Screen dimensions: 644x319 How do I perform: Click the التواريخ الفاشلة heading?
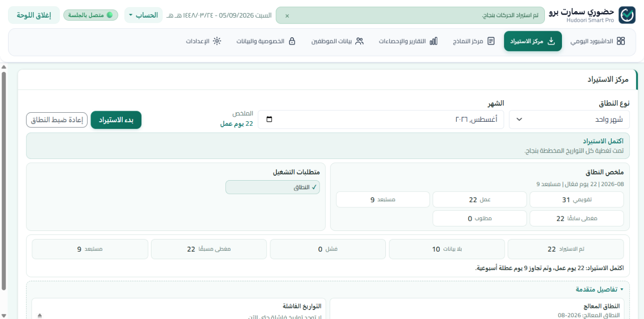tap(301, 306)
